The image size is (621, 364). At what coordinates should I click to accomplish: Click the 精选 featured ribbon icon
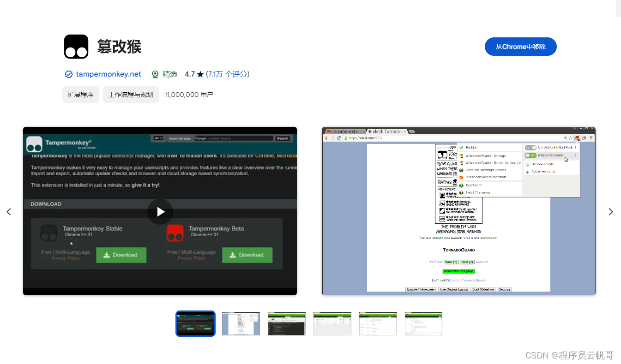point(155,74)
